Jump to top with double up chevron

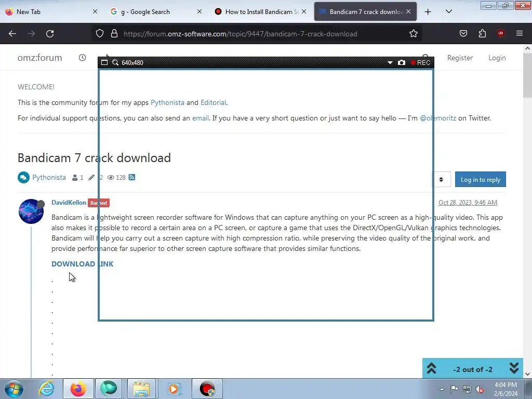tap(431, 368)
